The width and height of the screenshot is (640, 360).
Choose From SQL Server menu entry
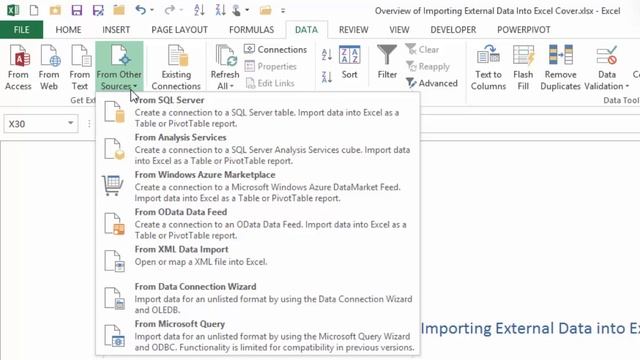click(258, 111)
